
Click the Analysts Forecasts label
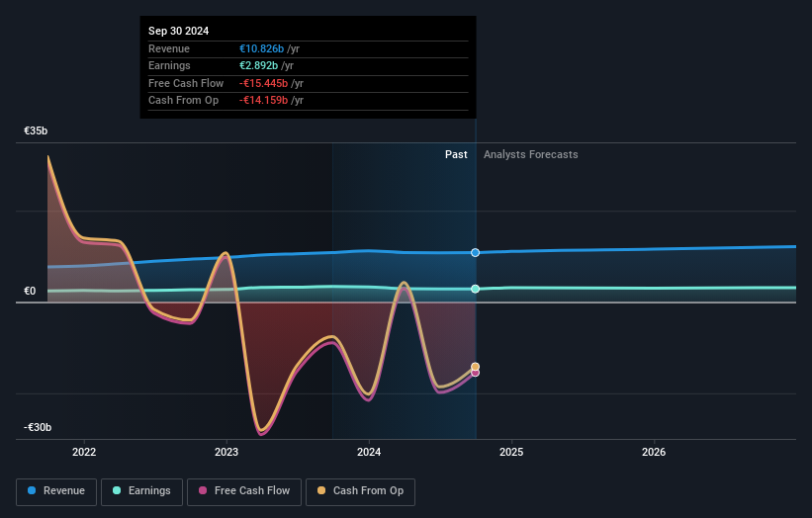(531, 154)
